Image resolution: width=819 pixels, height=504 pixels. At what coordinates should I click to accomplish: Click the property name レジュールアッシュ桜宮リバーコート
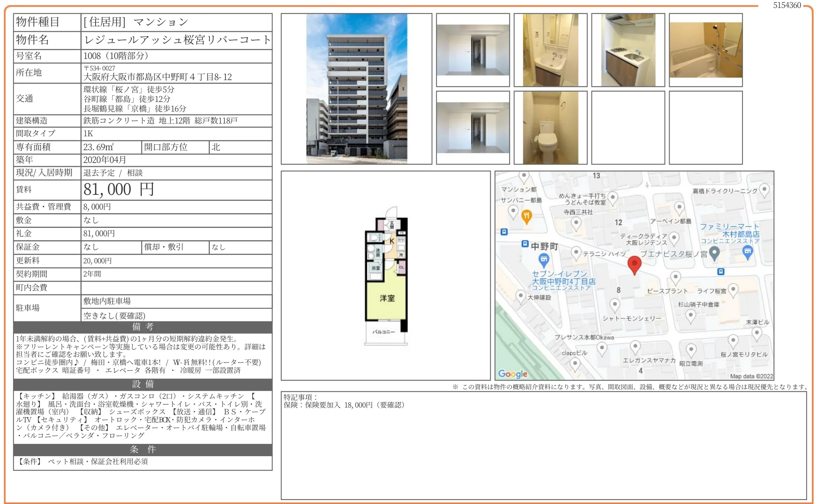coord(177,40)
